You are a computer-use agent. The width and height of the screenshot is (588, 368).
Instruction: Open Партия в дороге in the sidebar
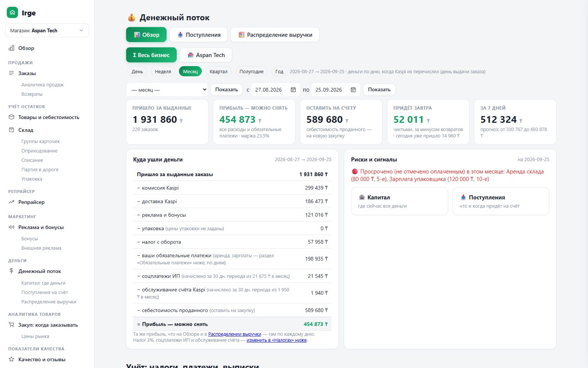[40, 169]
